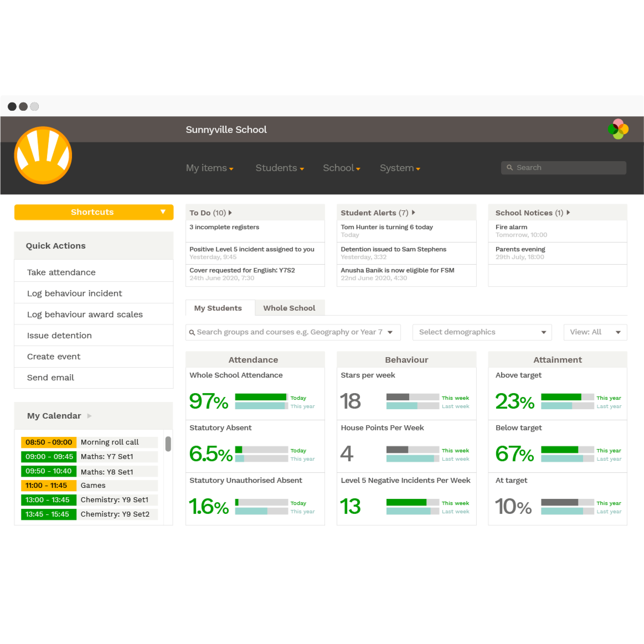
Task: Expand the Shortcuts dropdown
Action: [x=163, y=212]
